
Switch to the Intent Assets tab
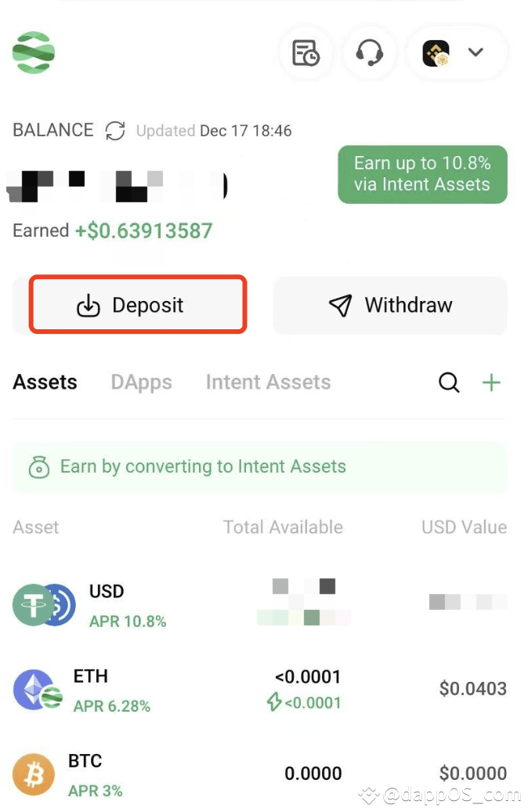click(x=268, y=382)
